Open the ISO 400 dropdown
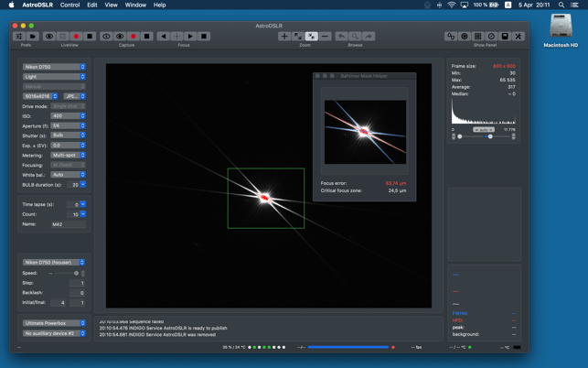This screenshot has width=588, height=368. [69, 116]
